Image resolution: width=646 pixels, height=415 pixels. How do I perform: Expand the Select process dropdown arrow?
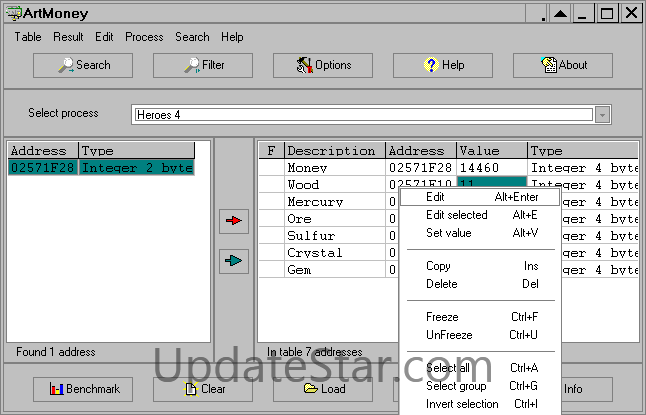pyautogui.click(x=602, y=115)
